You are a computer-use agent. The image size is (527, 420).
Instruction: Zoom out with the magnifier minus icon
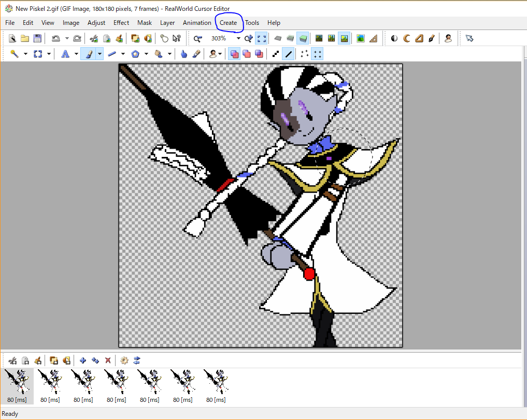197,39
